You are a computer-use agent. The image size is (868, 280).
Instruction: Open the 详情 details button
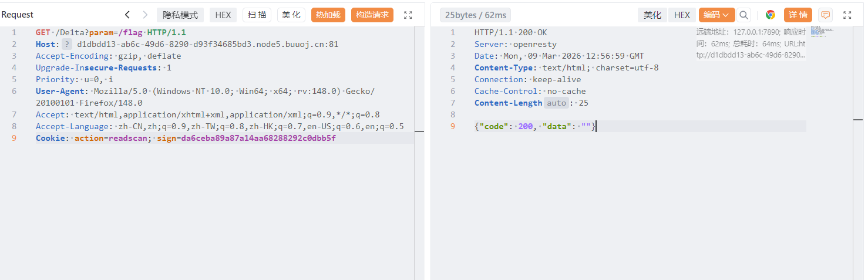798,15
